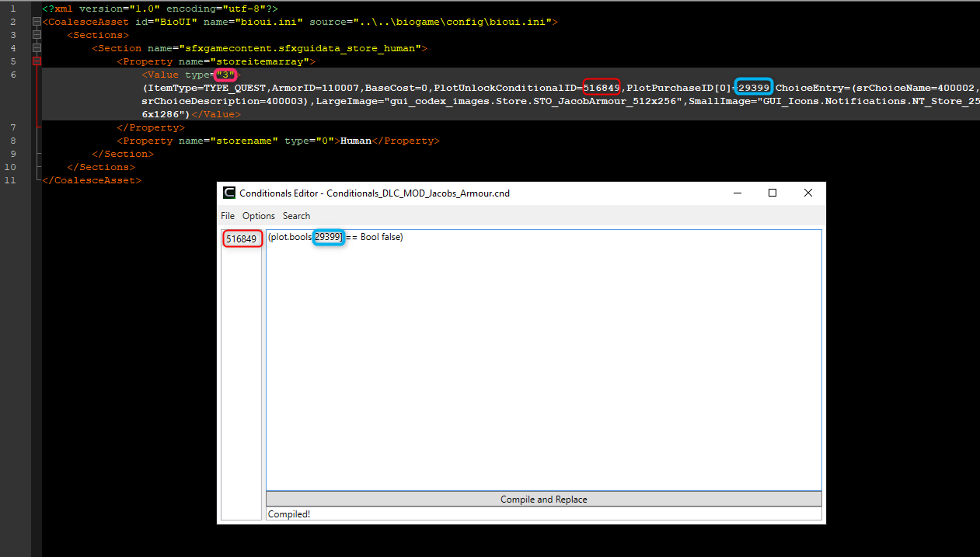Screen dimensions: 980x557
Task: Click the 29399 PlotPurchaseID value in XML
Action: point(754,88)
